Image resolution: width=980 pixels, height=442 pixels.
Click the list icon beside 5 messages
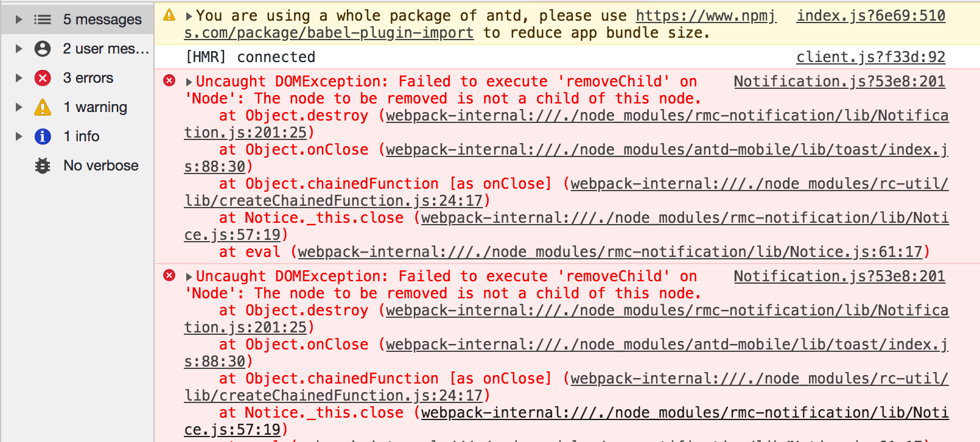tap(42, 19)
